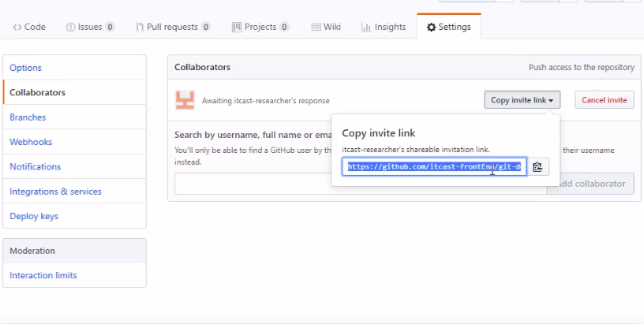Click the Pull requests count badge

(x=206, y=28)
